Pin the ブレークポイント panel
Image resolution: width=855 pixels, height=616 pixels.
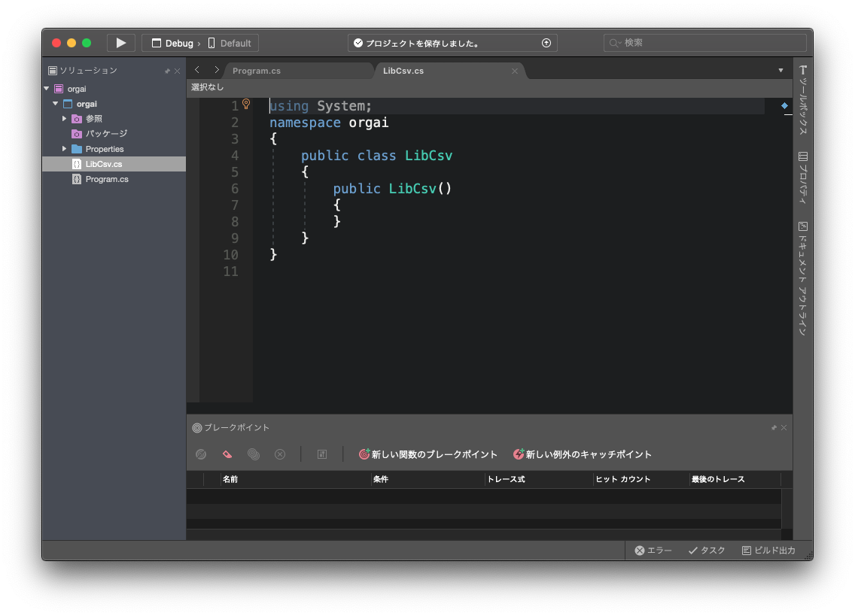click(x=774, y=428)
